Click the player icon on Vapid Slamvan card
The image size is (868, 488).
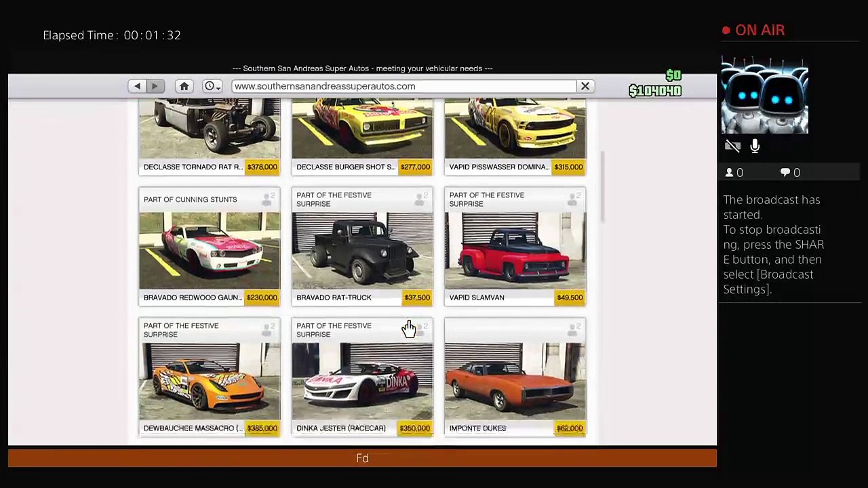(573, 199)
